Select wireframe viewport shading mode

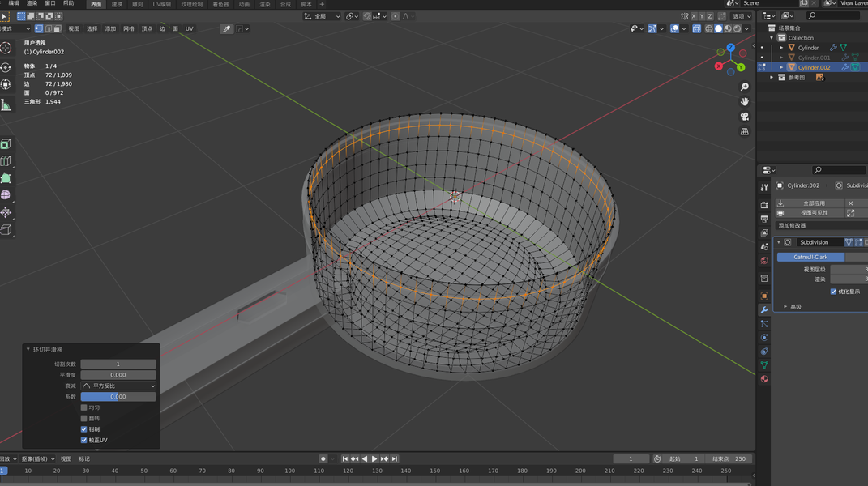[x=709, y=29]
